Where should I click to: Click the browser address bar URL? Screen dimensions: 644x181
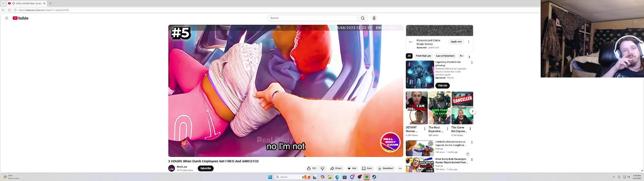[x=43, y=10]
